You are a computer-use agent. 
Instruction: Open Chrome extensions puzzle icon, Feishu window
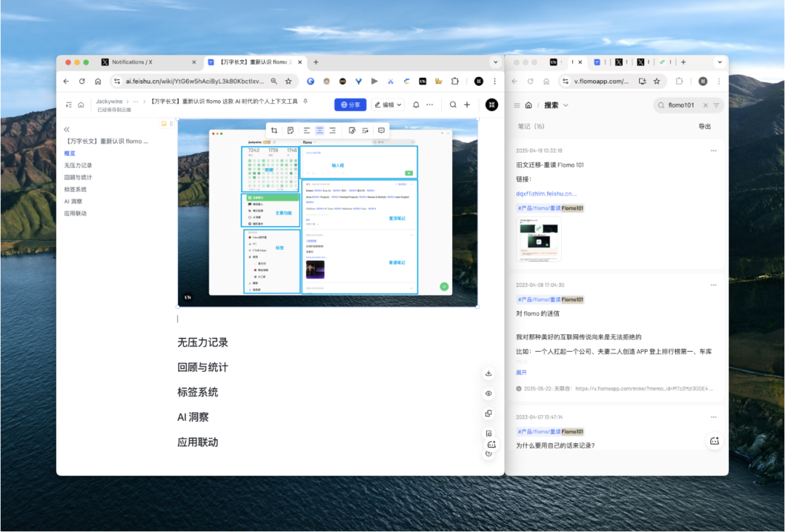[454, 81]
